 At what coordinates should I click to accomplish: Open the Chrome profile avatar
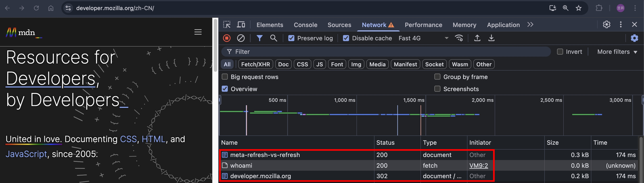pos(621,8)
